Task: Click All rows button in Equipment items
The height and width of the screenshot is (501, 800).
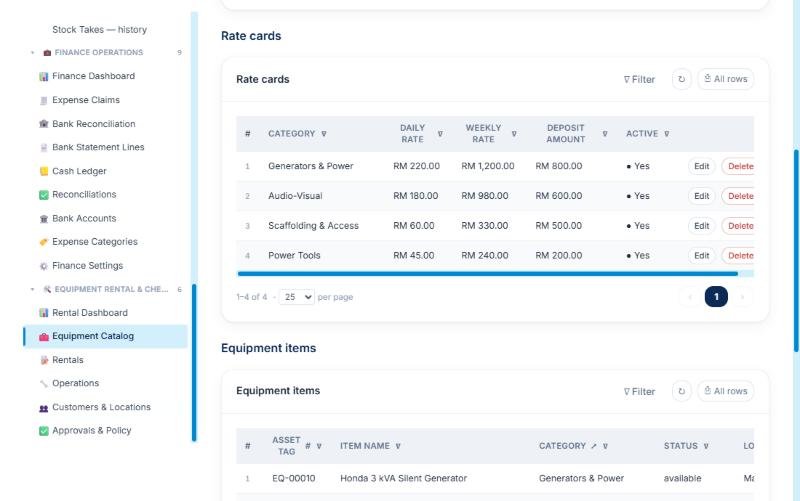Action: click(x=726, y=391)
